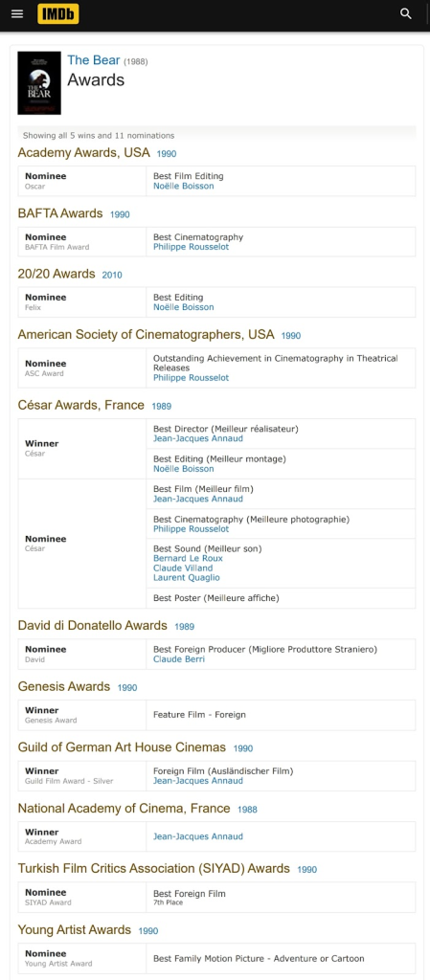Open 1989 link beside David di Donatello
Image resolution: width=430 pixels, height=980 pixels.
pyautogui.click(x=185, y=627)
